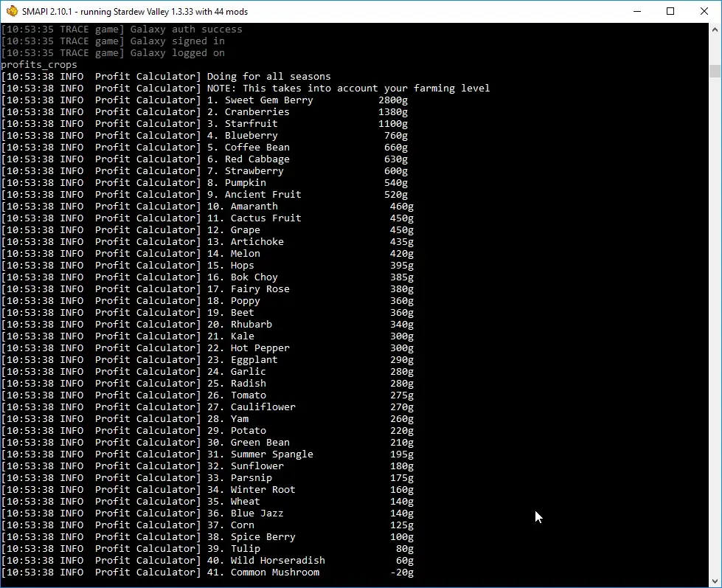Click '9. Ancient Fruit' entry
This screenshot has width=722, height=588.
[254, 195]
